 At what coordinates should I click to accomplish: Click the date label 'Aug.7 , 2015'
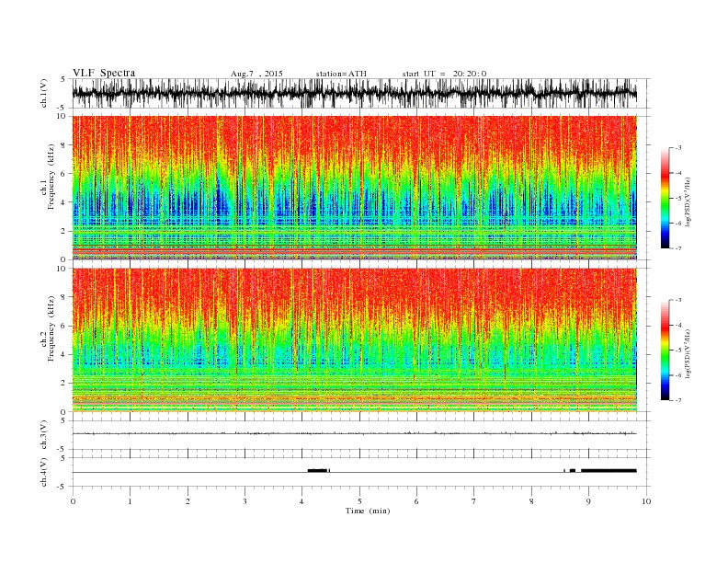pyautogui.click(x=256, y=74)
